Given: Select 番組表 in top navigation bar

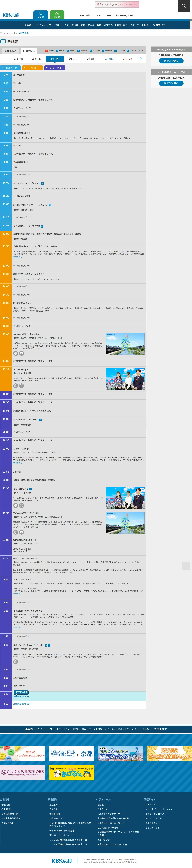Looking at the screenshot, I should coord(28,25).
